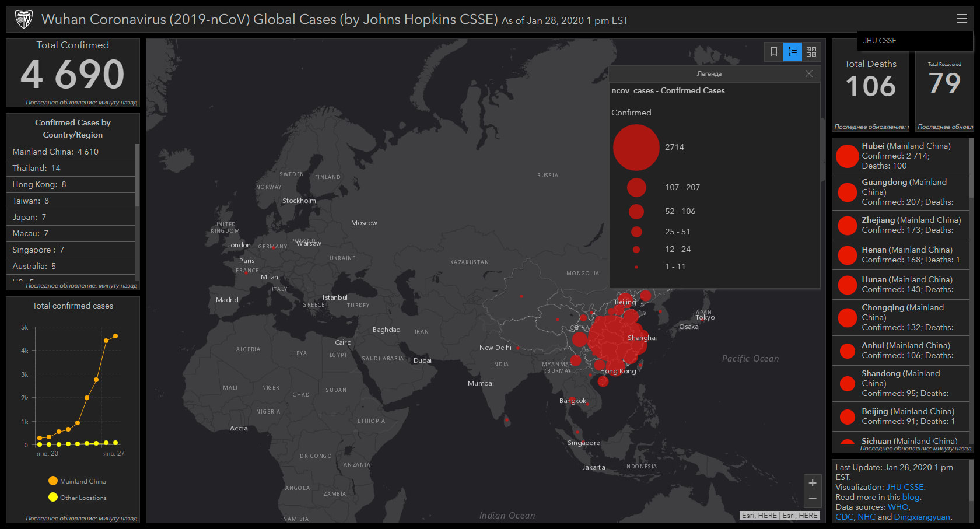Viewport: 980px width, 529px height.
Task: Open the hamburger menu in the header
Action: [962, 19]
